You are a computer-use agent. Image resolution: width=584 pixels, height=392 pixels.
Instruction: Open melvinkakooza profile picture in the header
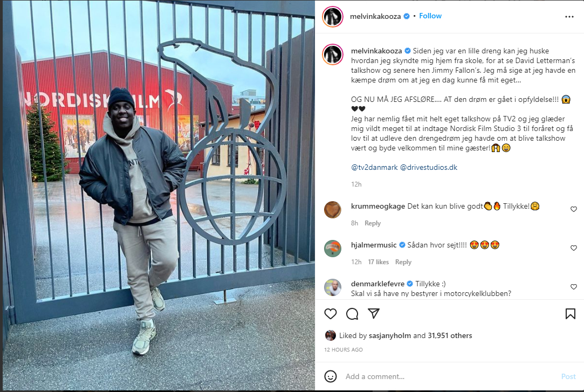[x=333, y=17]
